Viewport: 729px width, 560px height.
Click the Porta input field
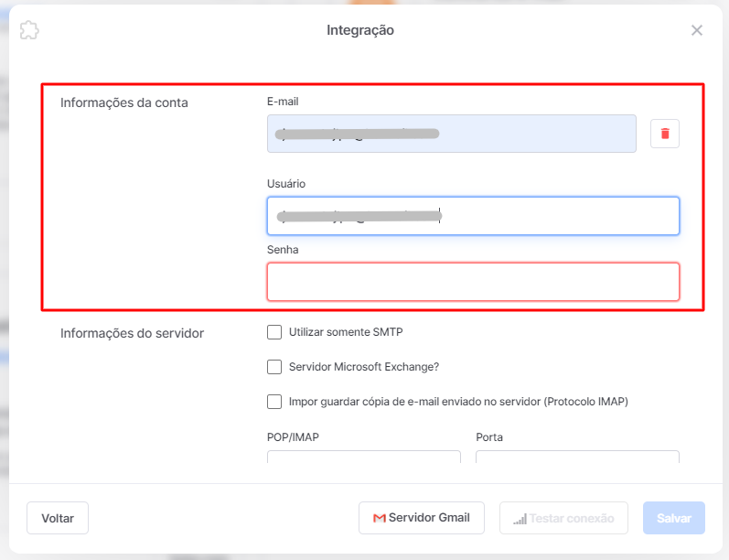[577, 457]
